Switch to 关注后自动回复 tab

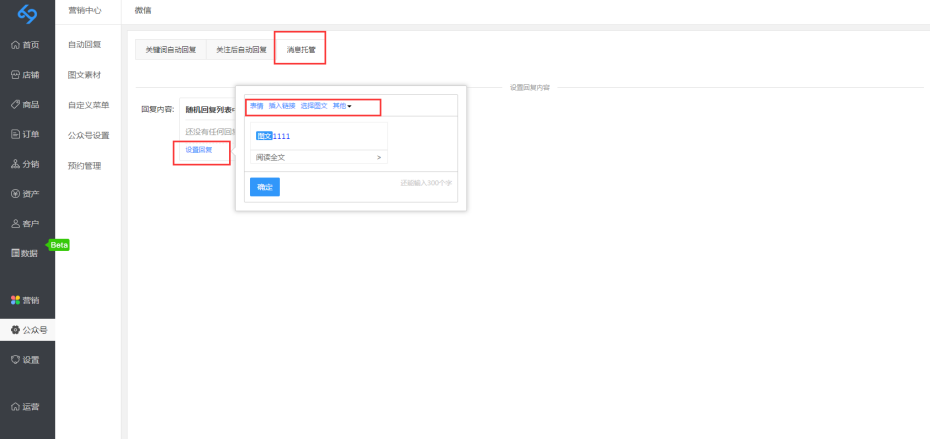(241, 49)
